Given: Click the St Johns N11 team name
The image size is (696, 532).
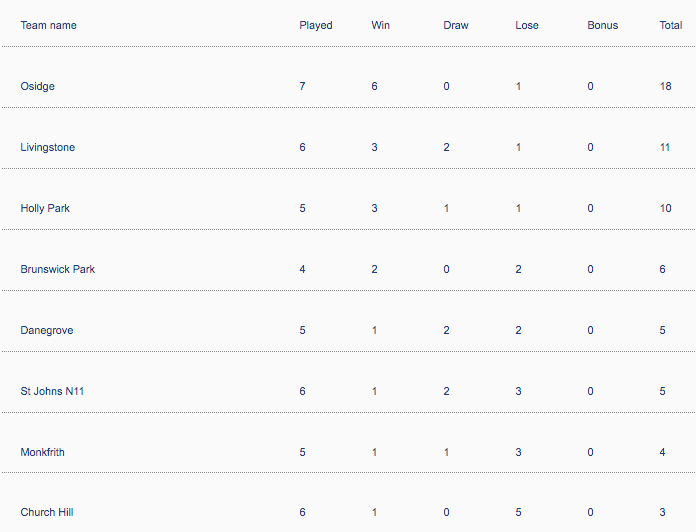Looking at the screenshot, I should point(52,391).
